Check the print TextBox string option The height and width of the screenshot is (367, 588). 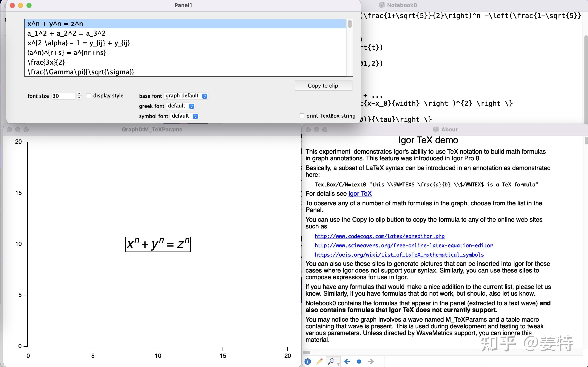click(302, 116)
